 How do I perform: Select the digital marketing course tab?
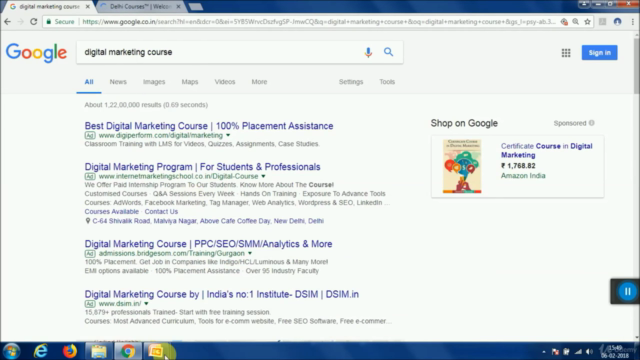[x=49, y=7]
